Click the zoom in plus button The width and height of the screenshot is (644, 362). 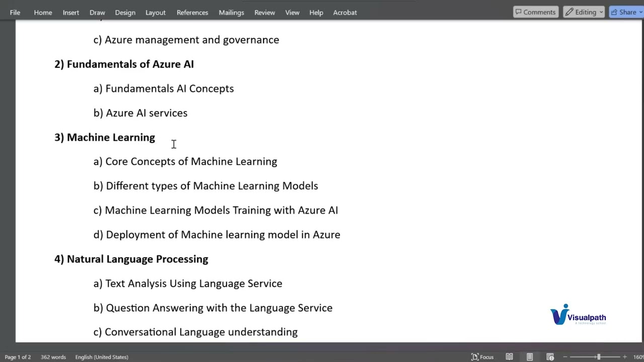(625, 357)
